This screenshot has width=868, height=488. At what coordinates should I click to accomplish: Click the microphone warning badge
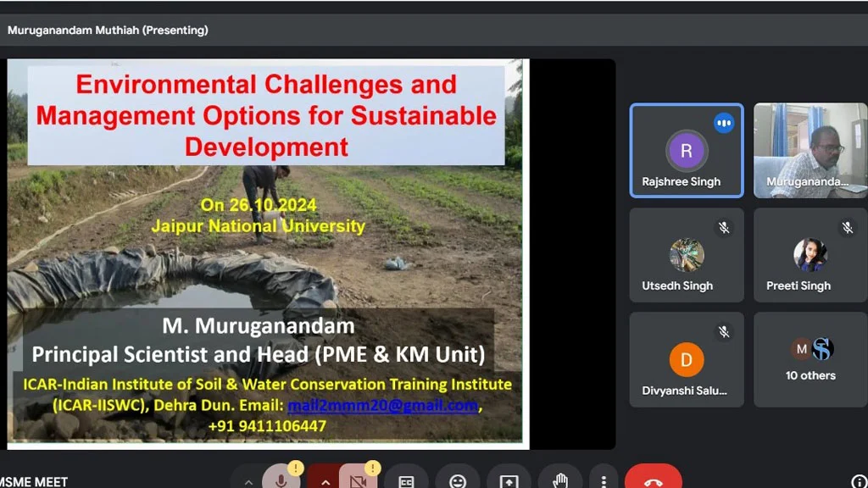pos(296,468)
